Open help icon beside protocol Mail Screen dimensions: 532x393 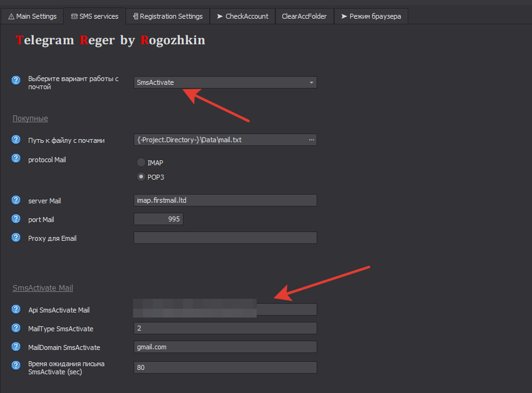(16, 158)
